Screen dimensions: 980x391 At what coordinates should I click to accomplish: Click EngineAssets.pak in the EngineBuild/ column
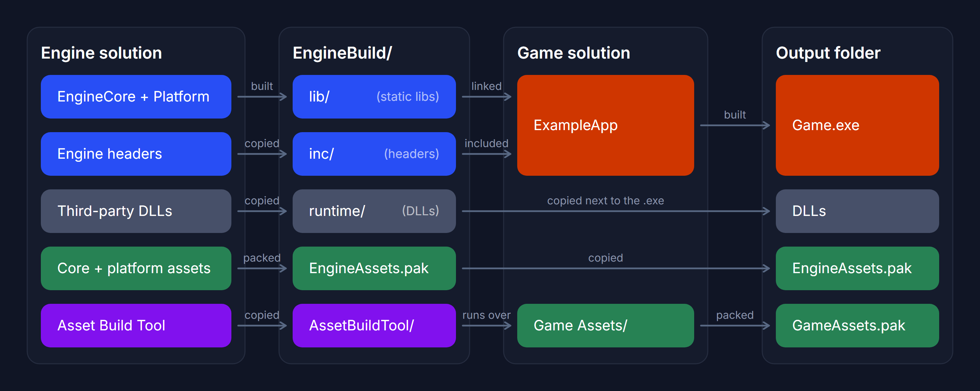tap(374, 268)
